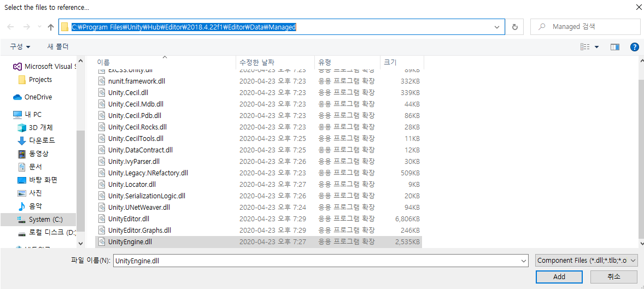Open the Component Files type filter
This screenshot has width=644, height=289.
pos(587,260)
